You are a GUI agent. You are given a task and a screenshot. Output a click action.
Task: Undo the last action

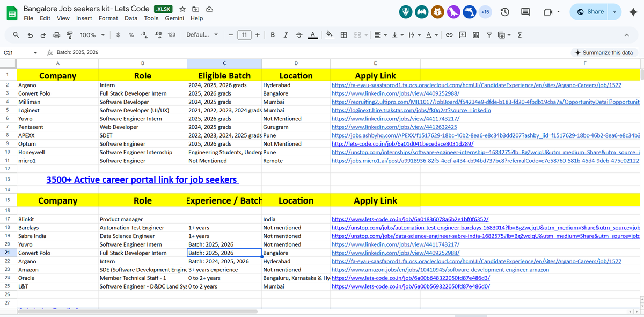(30, 35)
